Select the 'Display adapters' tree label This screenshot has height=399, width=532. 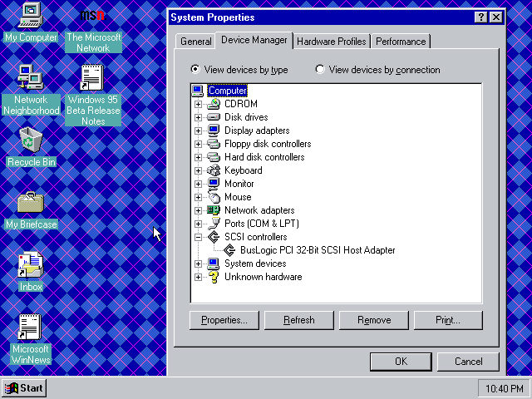coord(257,131)
